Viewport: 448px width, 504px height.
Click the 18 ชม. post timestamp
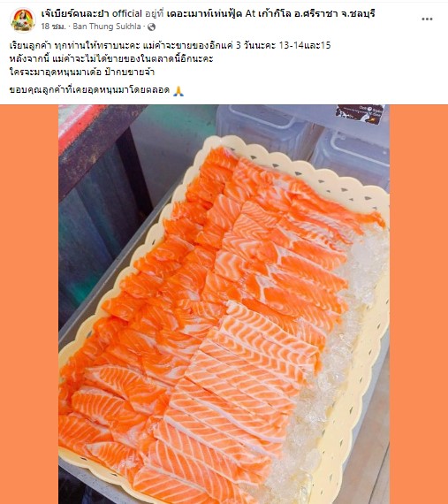coord(53,27)
